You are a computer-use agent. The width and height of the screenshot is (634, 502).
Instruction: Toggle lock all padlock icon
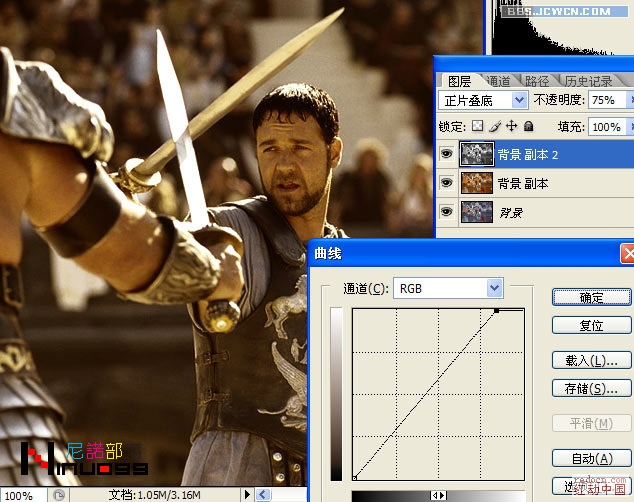528,127
